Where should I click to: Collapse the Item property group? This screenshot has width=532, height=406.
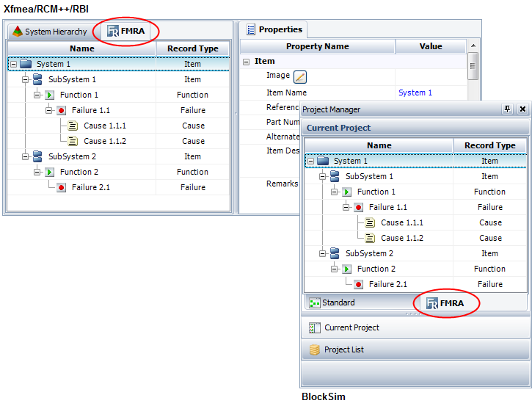[x=247, y=62]
